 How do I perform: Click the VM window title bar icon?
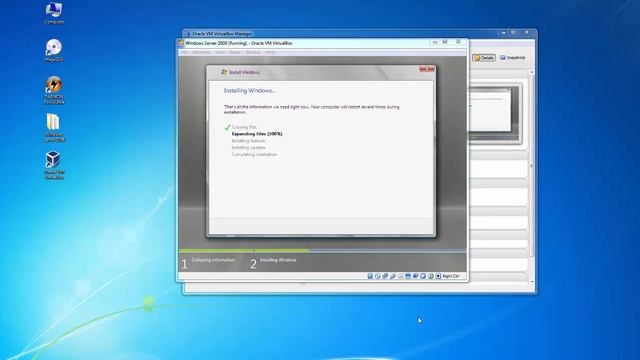click(x=181, y=43)
